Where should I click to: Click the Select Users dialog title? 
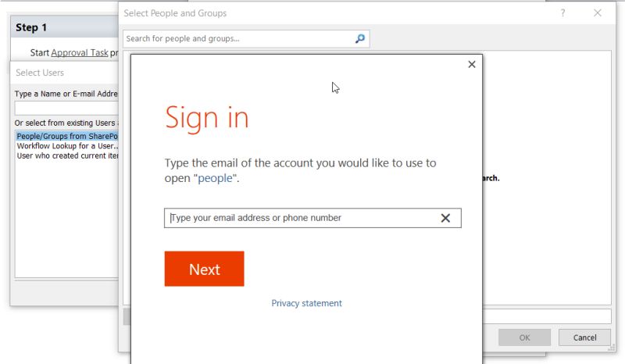point(40,73)
